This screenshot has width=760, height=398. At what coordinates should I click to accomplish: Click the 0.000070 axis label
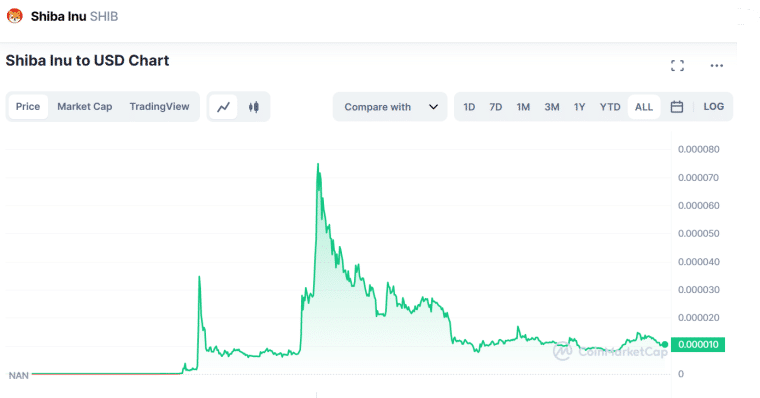[x=698, y=177]
